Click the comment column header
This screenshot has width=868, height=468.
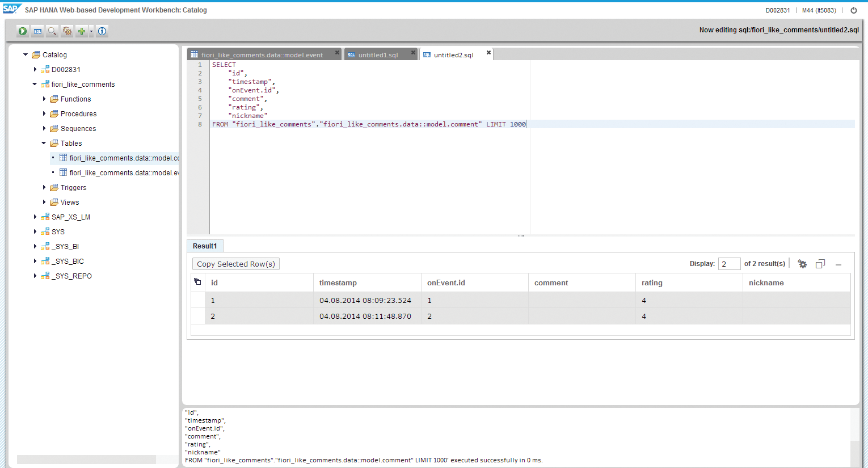[582, 283]
